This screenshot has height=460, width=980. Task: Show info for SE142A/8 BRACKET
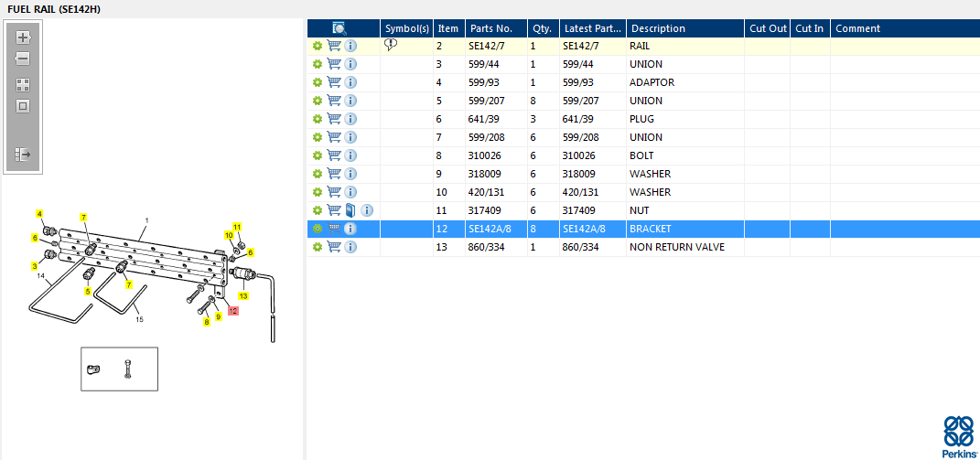(350, 228)
